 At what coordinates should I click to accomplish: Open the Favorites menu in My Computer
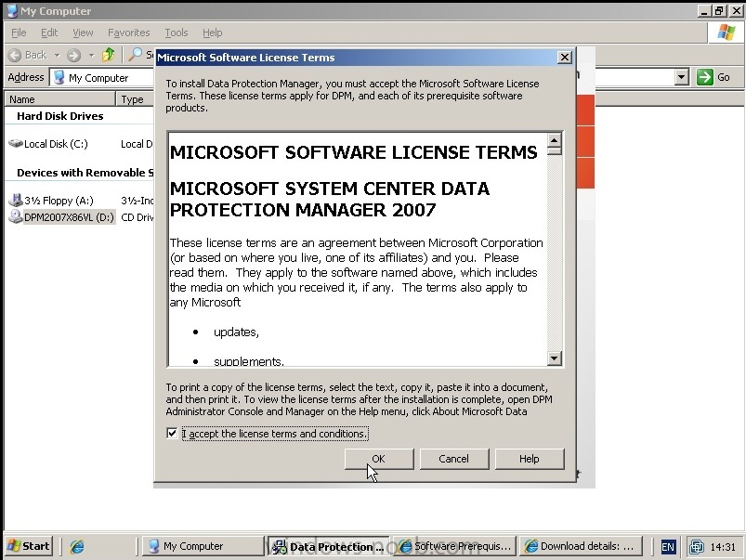(128, 33)
